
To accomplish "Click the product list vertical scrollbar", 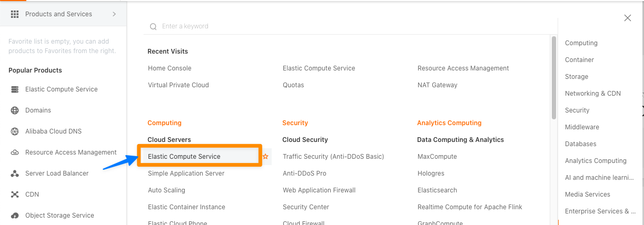I will click(x=554, y=78).
